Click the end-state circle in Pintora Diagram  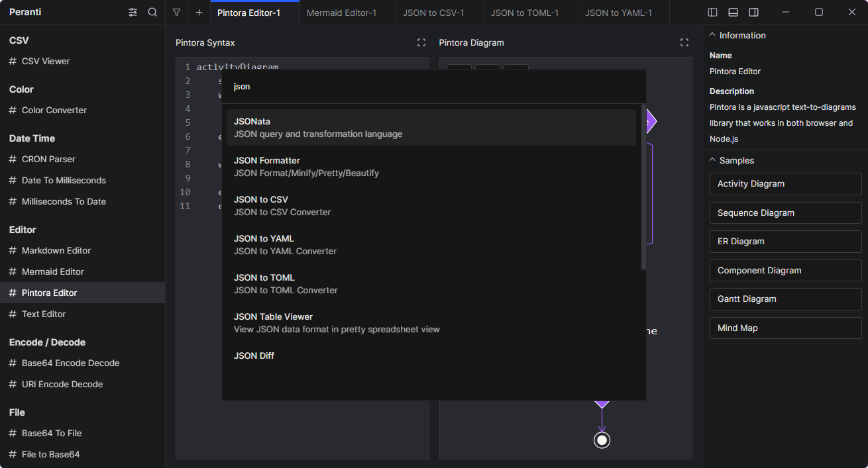[x=602, y=440]
